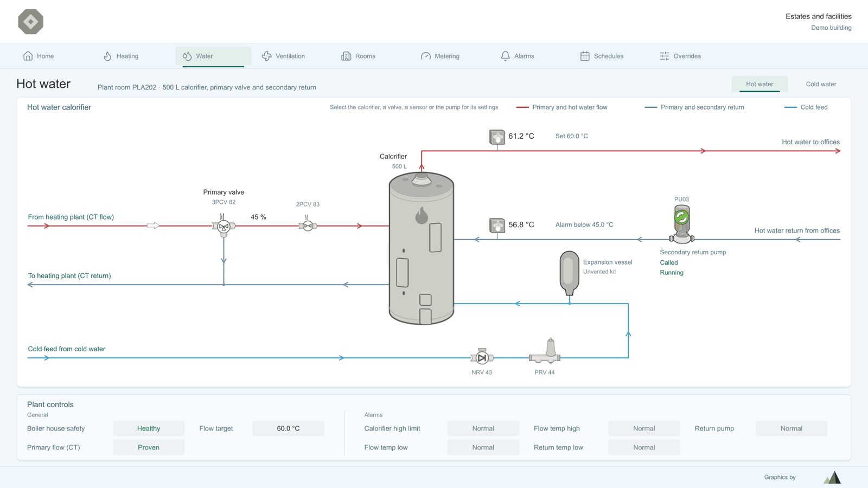Open the PU03 secondary return pump

coord(681,224)
